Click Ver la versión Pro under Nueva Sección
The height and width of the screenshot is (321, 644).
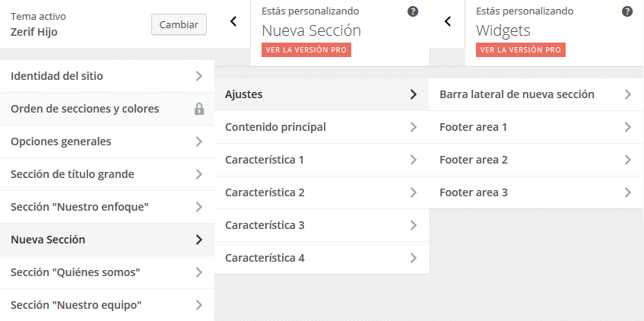[x=306, y=49]
